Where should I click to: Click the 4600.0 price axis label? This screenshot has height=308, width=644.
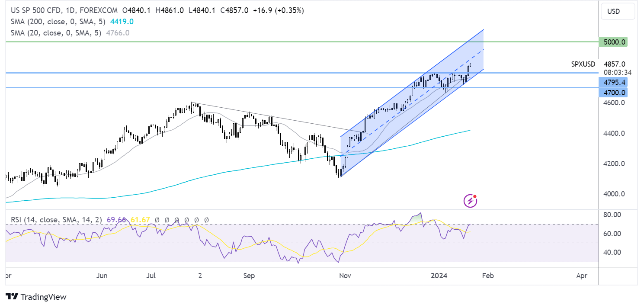[615, 103]
